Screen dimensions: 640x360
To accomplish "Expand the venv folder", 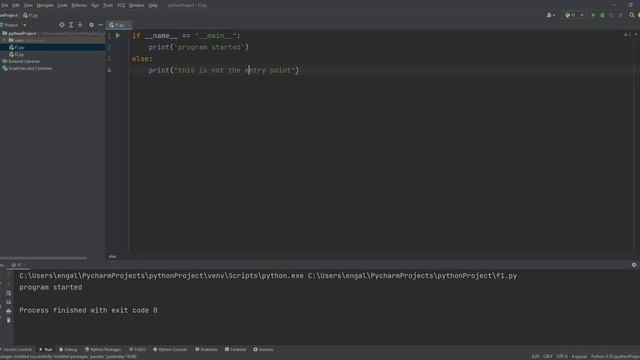I will [4, 40].
